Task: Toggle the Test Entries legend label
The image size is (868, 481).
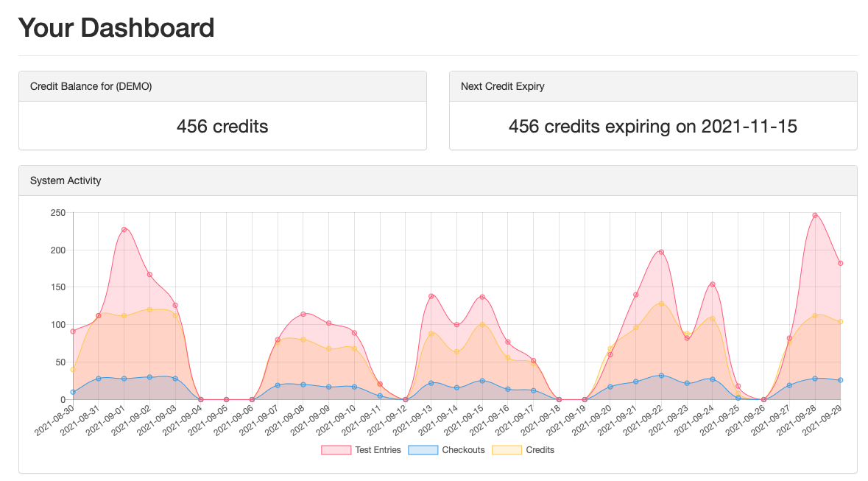Action: point(378,449)
